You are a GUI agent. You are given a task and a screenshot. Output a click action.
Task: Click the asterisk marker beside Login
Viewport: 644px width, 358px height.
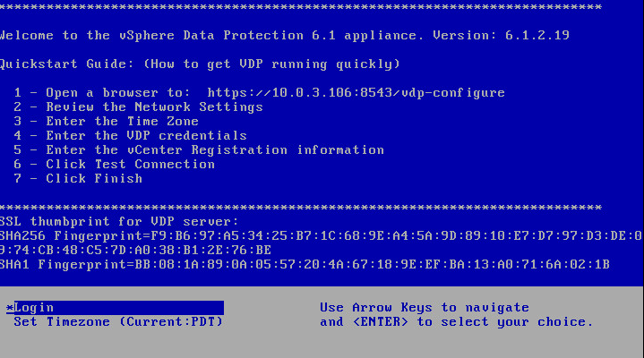tap(9, 308)
